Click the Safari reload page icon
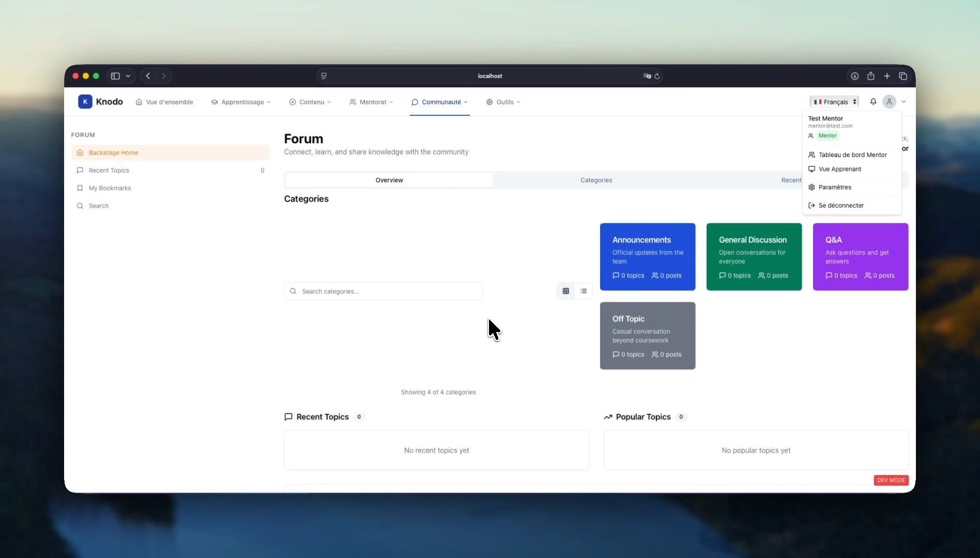 657,76
